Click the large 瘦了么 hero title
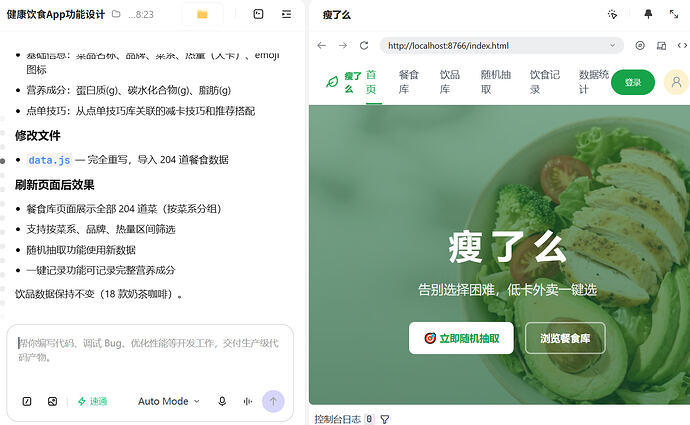 pos(507,247)
